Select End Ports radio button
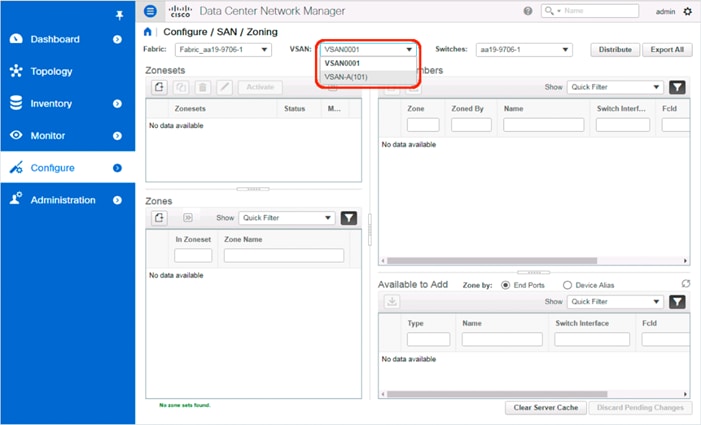701x425 pixels. pyautogui.click(x=505, y=285)
